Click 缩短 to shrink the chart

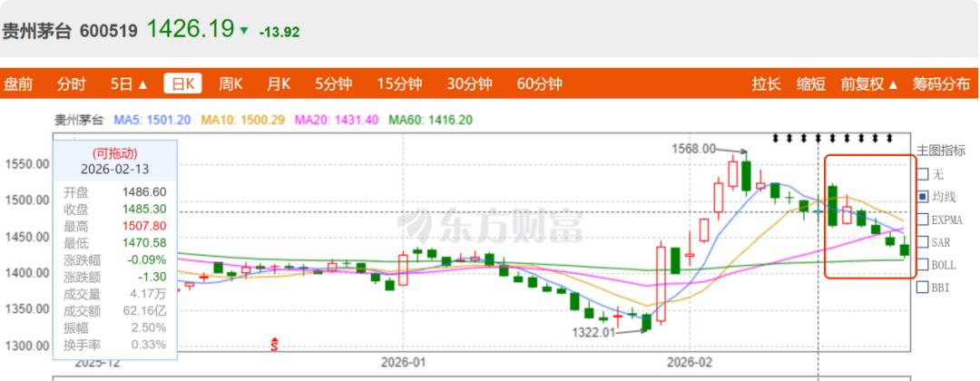[x=811, y=84]
